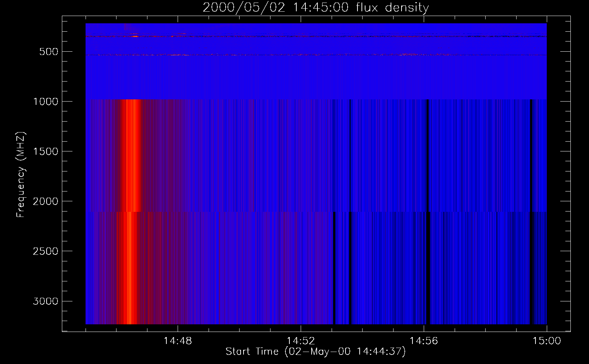This screenshot has height=364, width=589.
Task: Click the plot title '2000/05/02 14:45:00 flux density'
Action: 316,8
